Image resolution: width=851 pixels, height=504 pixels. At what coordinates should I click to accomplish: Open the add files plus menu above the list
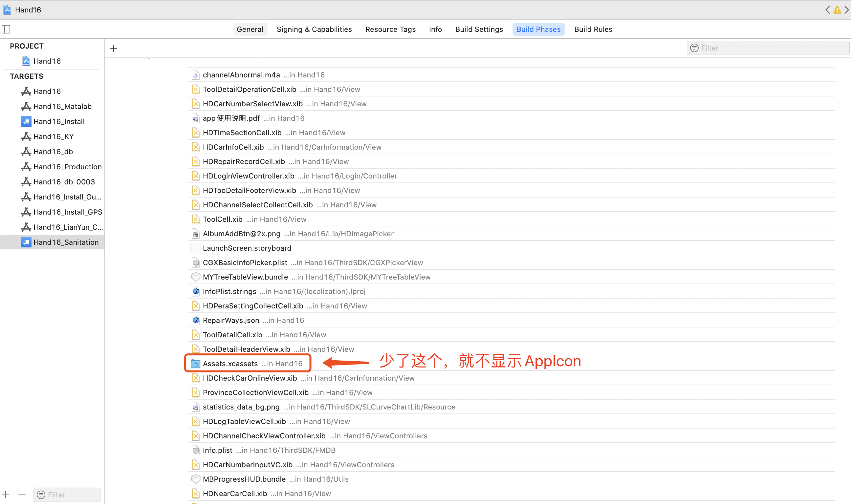pos(113,48)
